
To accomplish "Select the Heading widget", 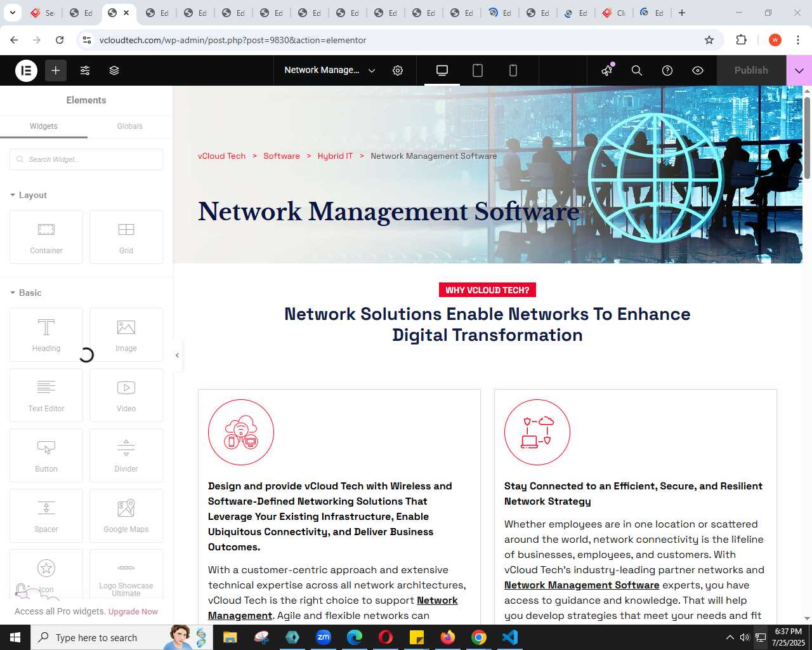I will coord(46,335).
